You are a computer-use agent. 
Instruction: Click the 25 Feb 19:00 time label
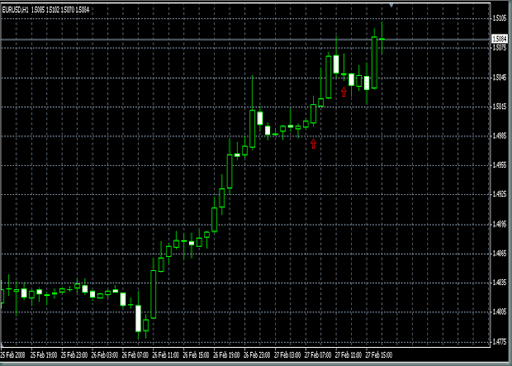[44, 355]
